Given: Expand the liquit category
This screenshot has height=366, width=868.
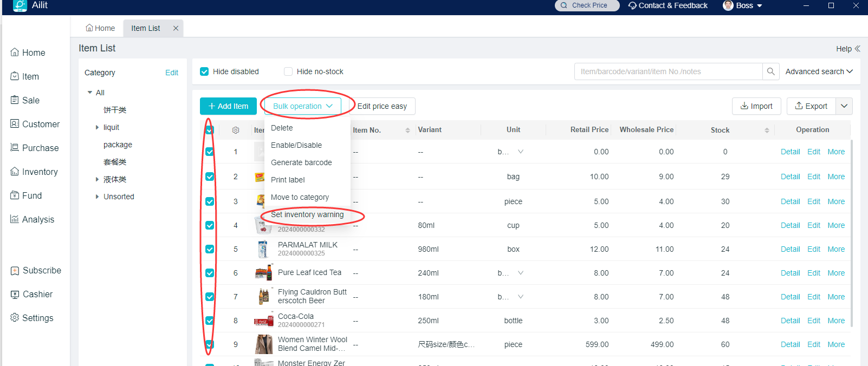Looking at the screenshot, I should pos(97,128).
